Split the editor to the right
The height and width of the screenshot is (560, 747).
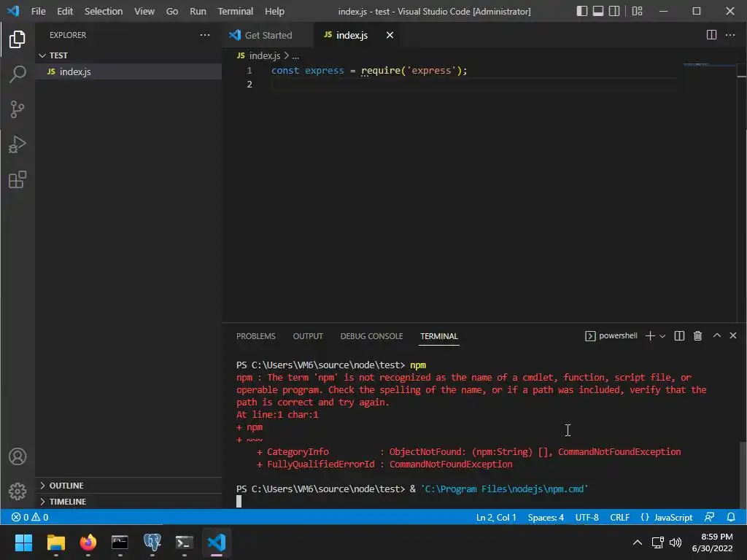711,35
